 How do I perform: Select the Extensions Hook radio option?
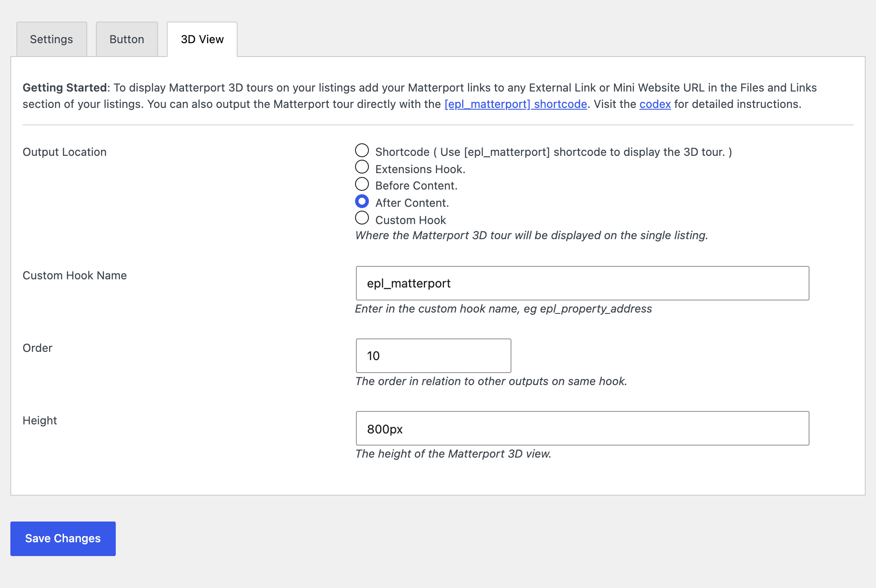click(x=362, y=167)
